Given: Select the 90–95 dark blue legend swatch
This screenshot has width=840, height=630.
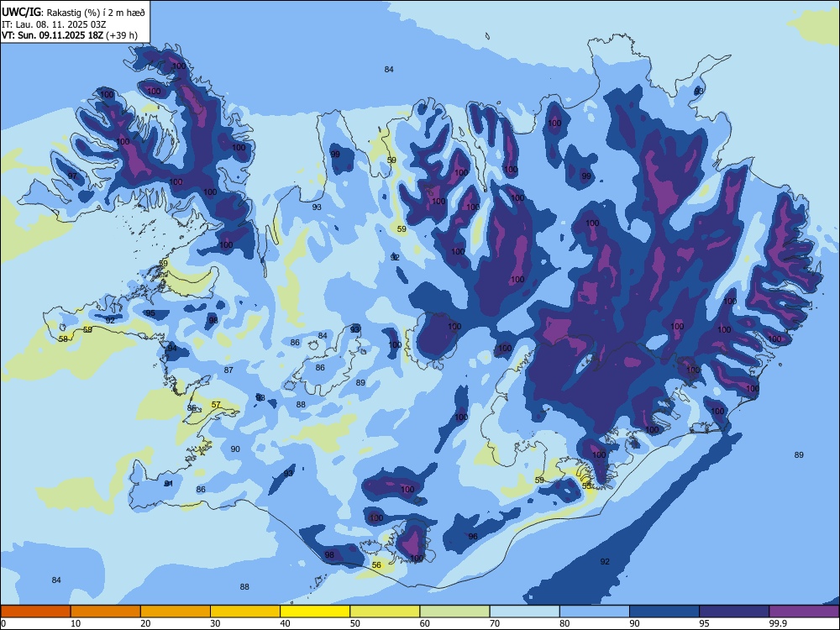Looking at the screenshot, I should tap(664, 612).
